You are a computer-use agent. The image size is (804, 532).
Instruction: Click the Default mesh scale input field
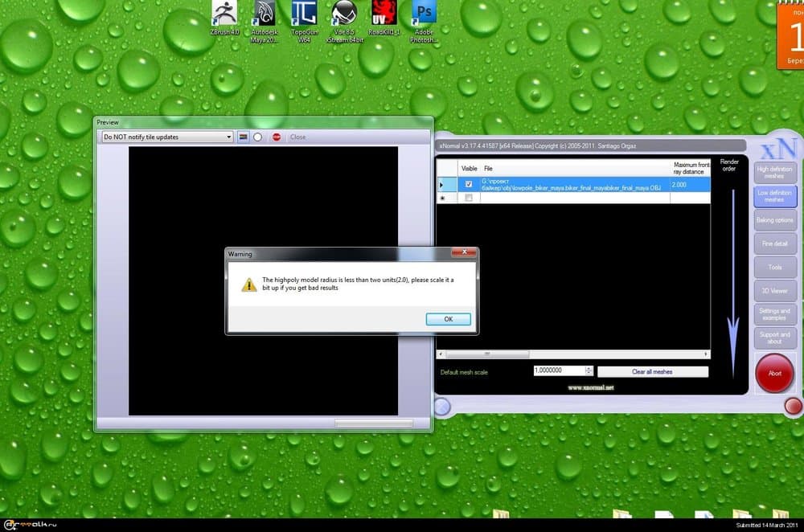pos(559,370)
